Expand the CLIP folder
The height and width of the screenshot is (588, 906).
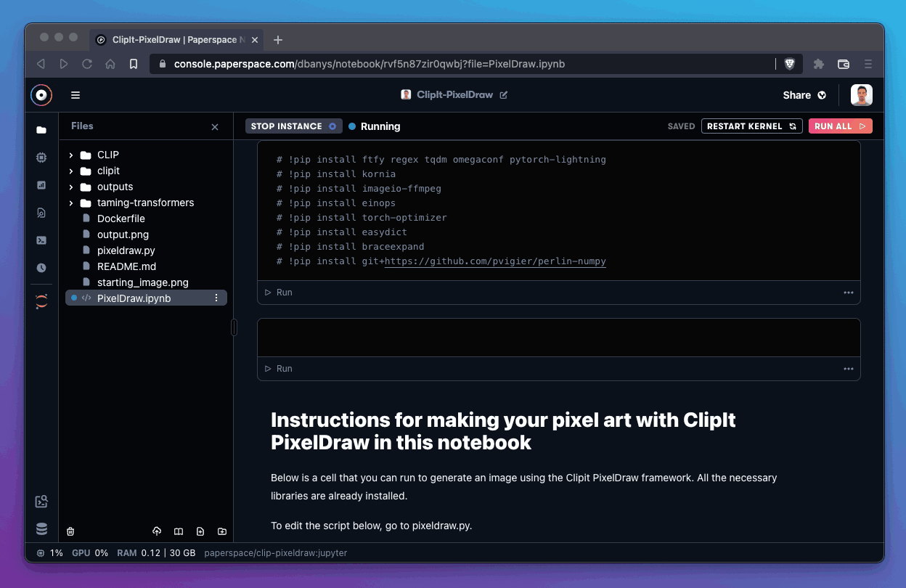tap(71, 155)
